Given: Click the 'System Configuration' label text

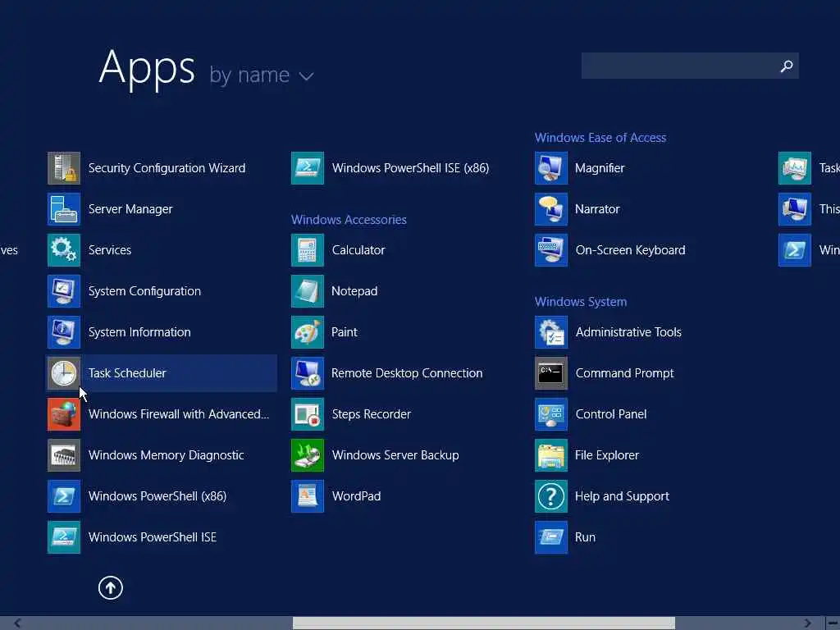Looking at the screenshot, I should pyautogui.click(x=144, y=291).
